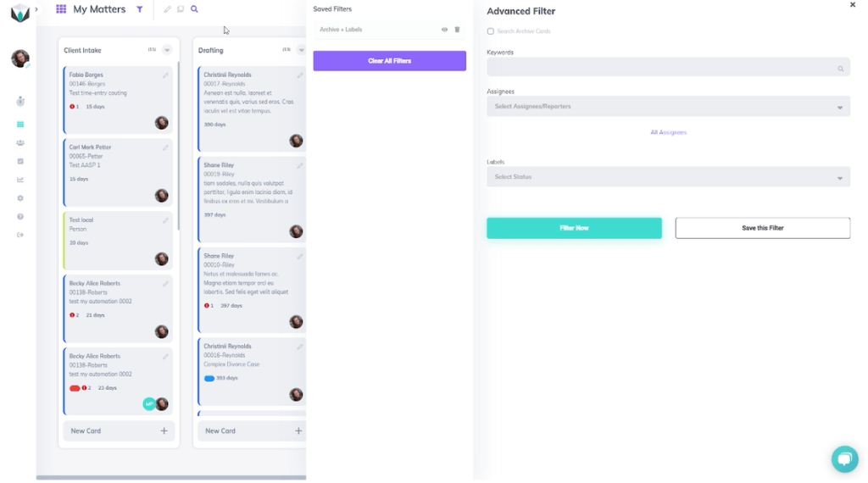
Task: Click into the Keywords search field
Action: tap(668, 68)
